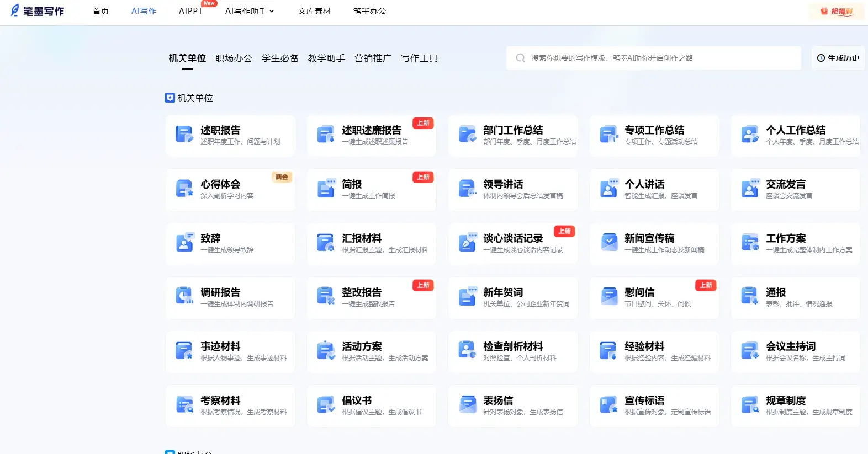The image size is (868, 454).
Task: Expand the AI写作助手 dropdown menu
Action: click(x=249, y=11)
